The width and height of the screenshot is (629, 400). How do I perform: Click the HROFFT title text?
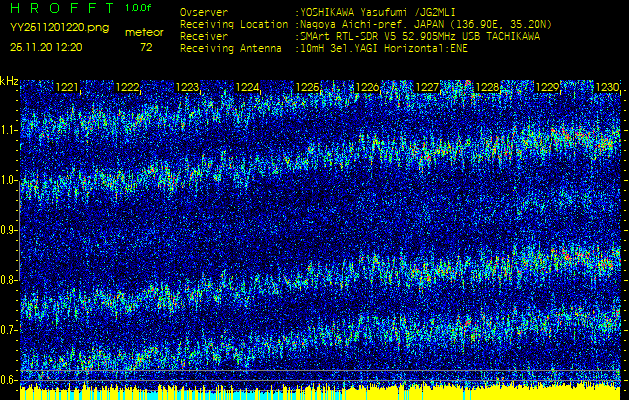pos(60,8)
